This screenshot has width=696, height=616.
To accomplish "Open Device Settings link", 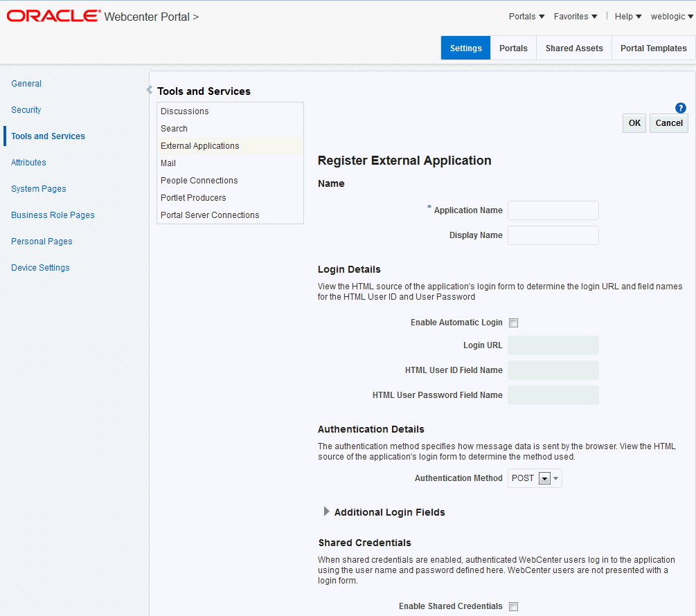I will tap(40, 267).
